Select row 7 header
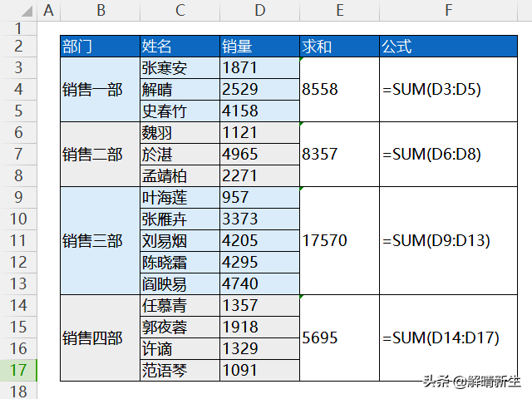This screenshot has height=399, width=532. [18, 155]
